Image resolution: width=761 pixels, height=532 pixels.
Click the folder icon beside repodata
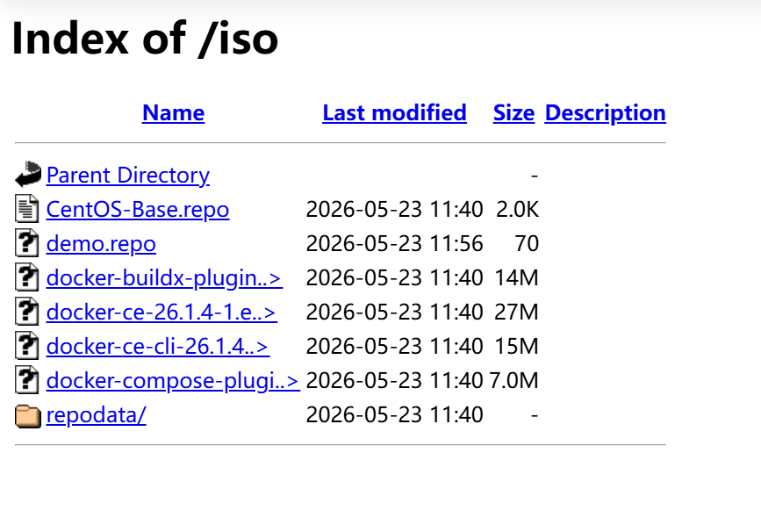pos(28,415)
